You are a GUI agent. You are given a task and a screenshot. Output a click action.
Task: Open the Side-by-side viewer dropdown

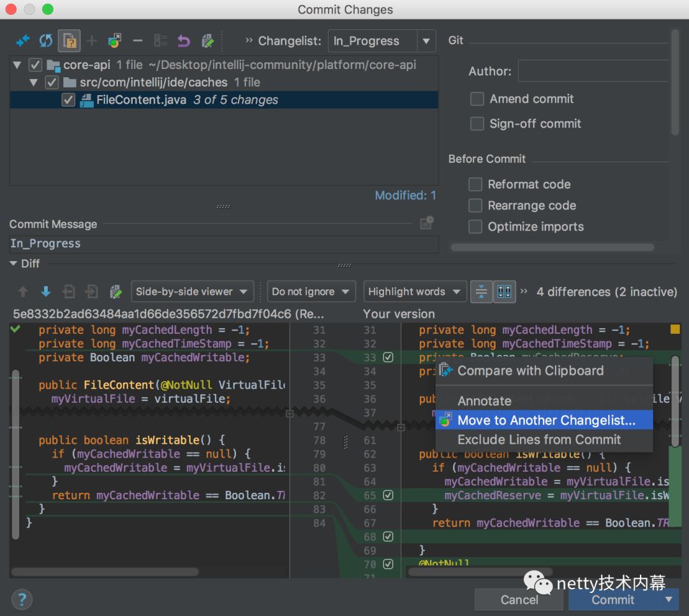(193, 292)
